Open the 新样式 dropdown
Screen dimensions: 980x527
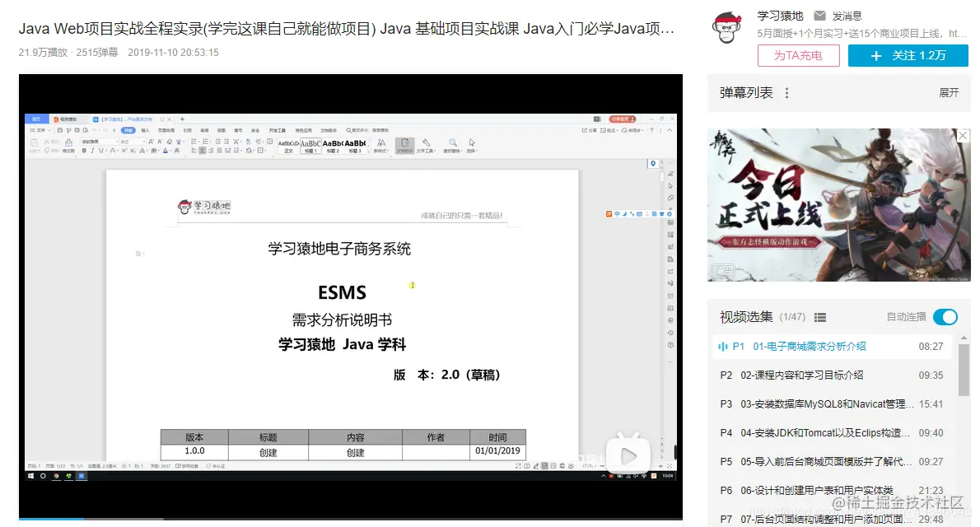point(381,146)
